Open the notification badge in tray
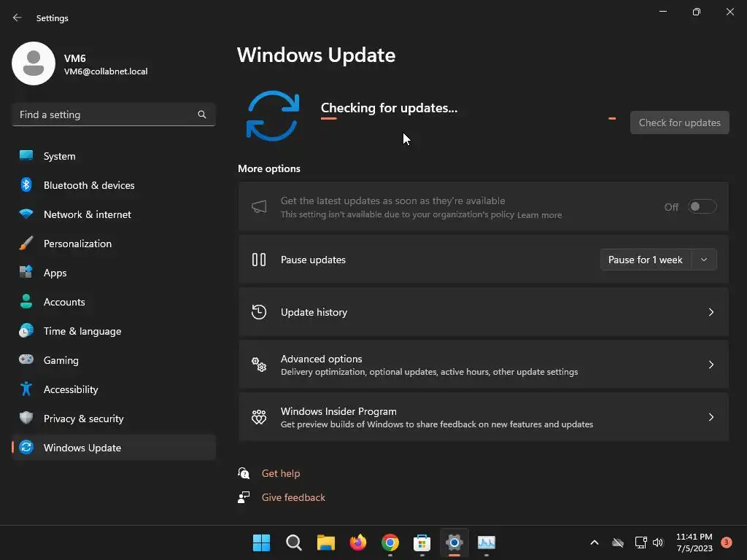Image resolution: width=747 pixels, height=560 pixels. [x=726, y=542]
